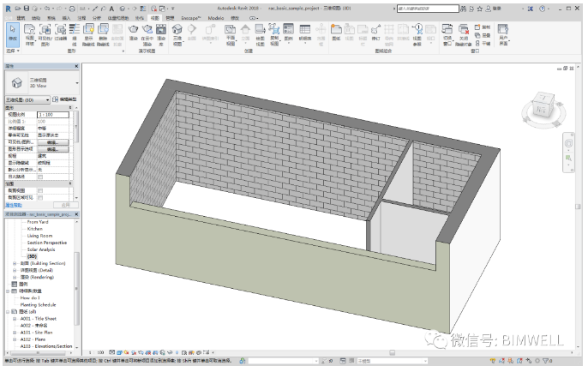Click the Render teapot icon
588x372 pixels.
[x=134, y=30]
